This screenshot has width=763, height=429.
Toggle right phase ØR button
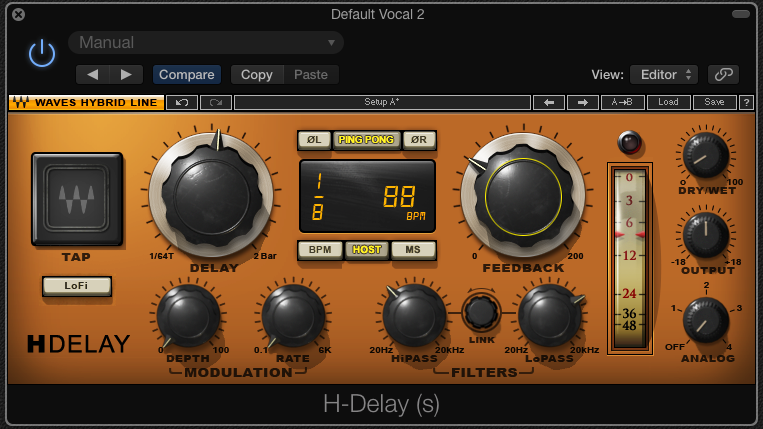tap(419, 140)
